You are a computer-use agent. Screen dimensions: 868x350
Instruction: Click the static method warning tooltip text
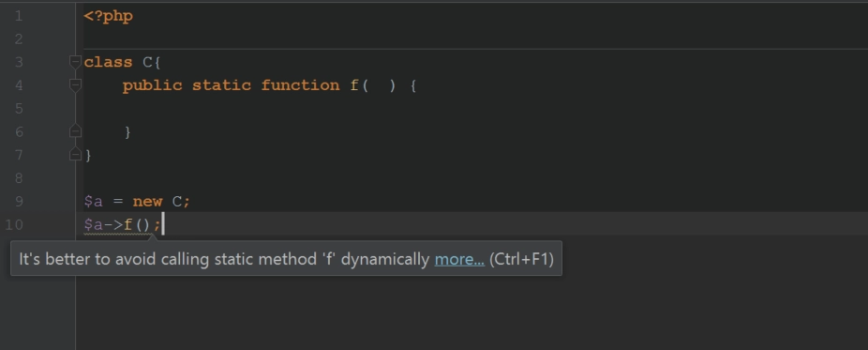tap(224, 259)
